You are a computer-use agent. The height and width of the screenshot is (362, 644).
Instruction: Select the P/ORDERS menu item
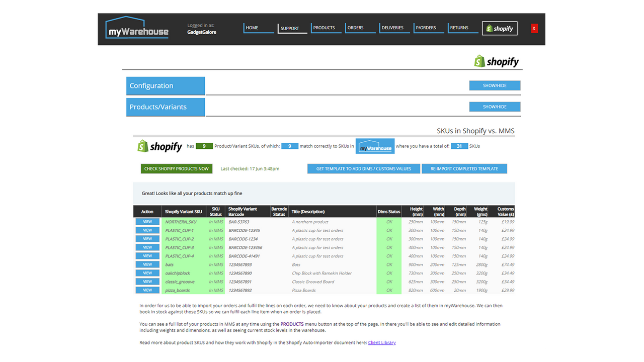pos(429,28)
